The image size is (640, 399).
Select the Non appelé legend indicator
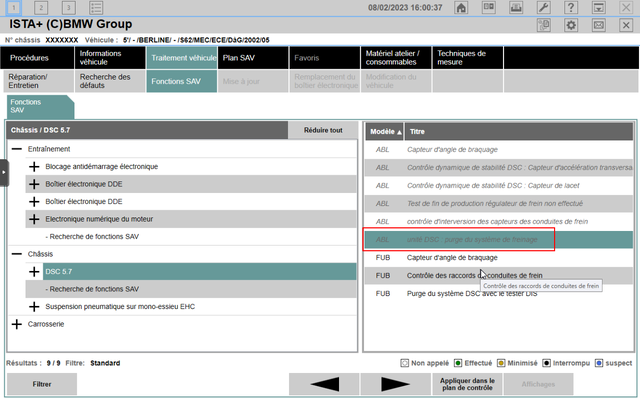point(404,363)
